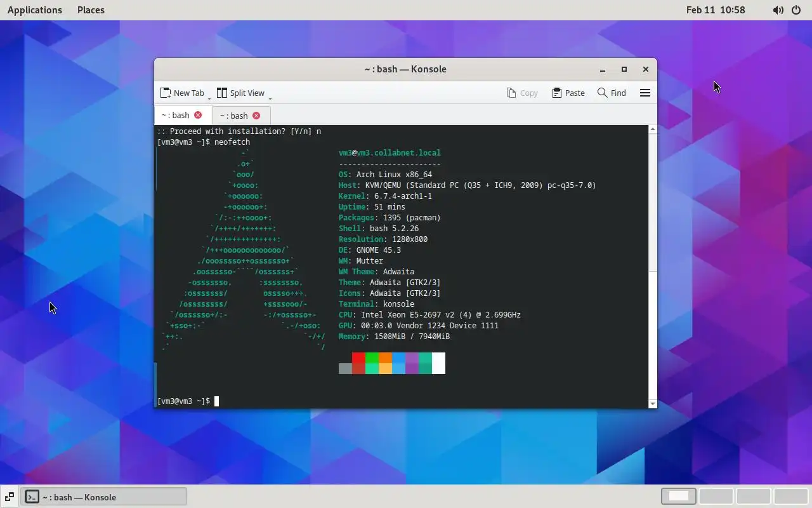This screenshot has width=812, height=508.
Task: Minimize the Konsole window
Action: coord(603,69)
